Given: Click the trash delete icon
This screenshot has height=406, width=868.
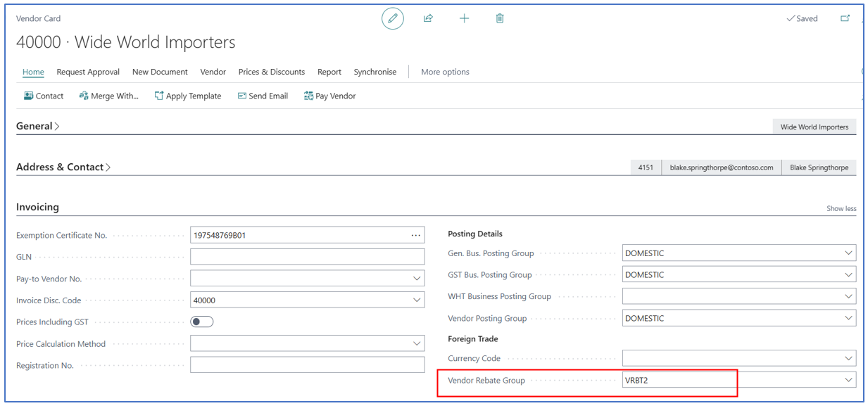Looking at the screenshot, I should coord(500,19).
